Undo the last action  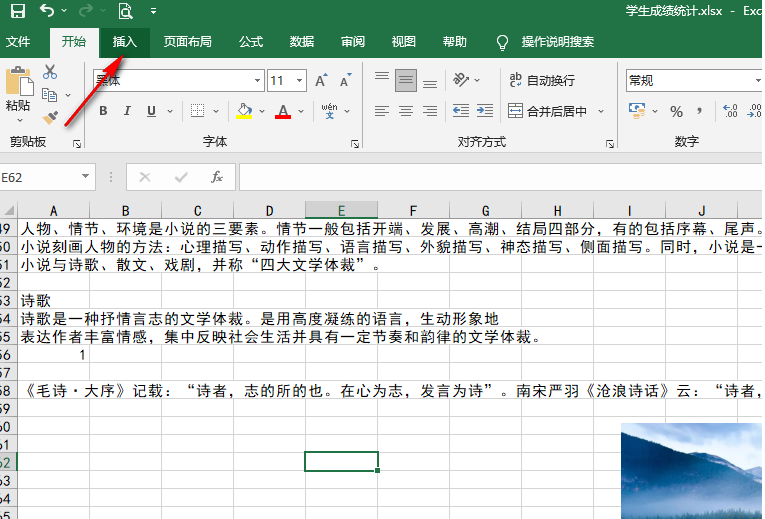point(47,10)
